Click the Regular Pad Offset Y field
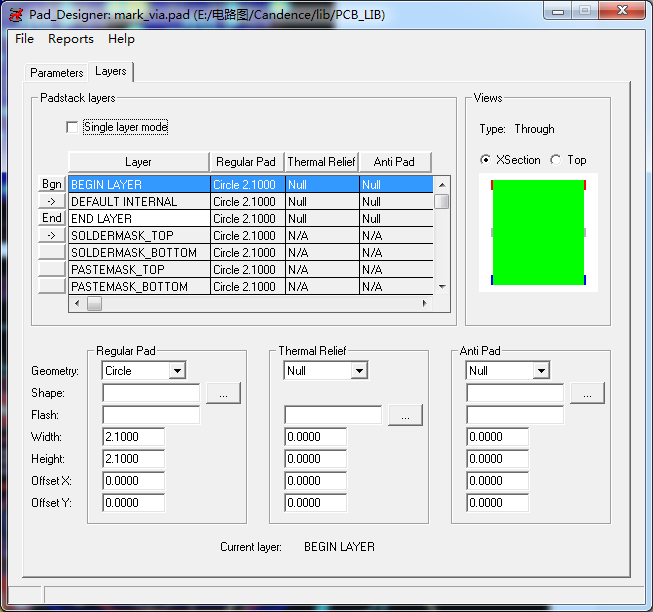 pyautogui.click(x=134, y=503)
